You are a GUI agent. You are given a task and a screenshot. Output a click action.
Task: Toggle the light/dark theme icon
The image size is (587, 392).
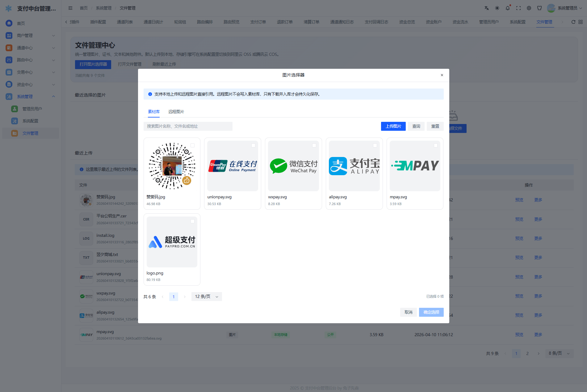click(497, 8)
